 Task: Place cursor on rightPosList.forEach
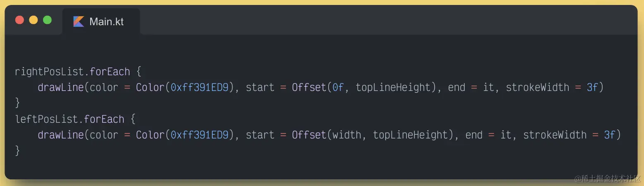pos(72,72)
